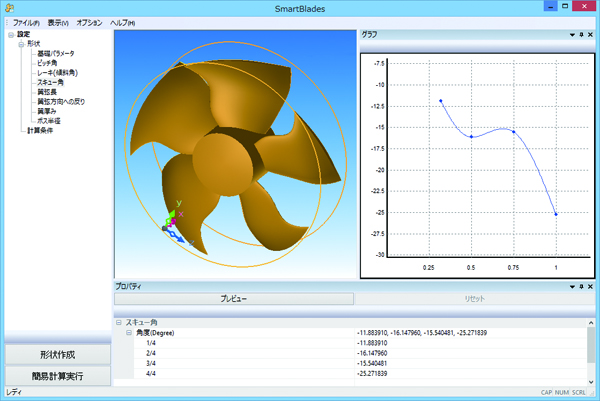
Task: Click the レディ status text
Action: 14,393
